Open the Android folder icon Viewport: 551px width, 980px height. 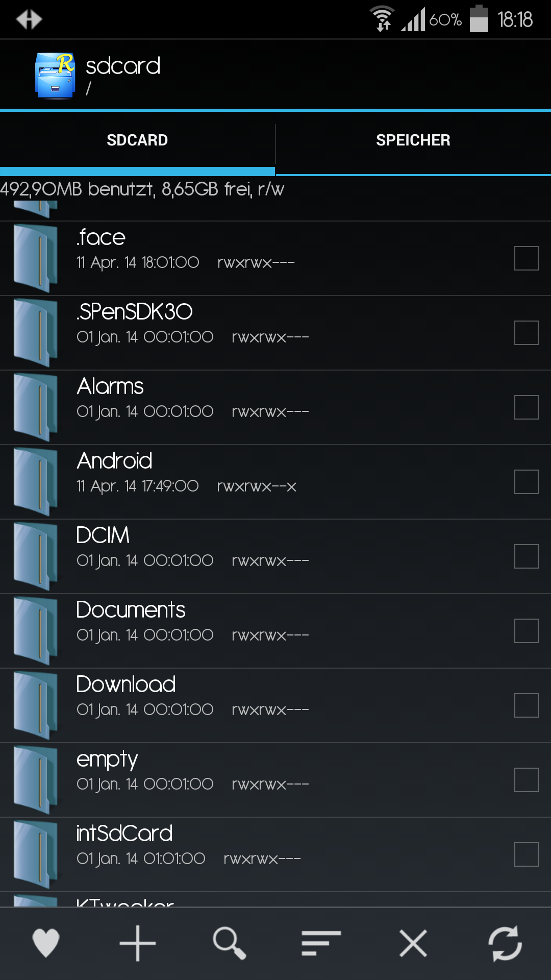tap(36, 482)
